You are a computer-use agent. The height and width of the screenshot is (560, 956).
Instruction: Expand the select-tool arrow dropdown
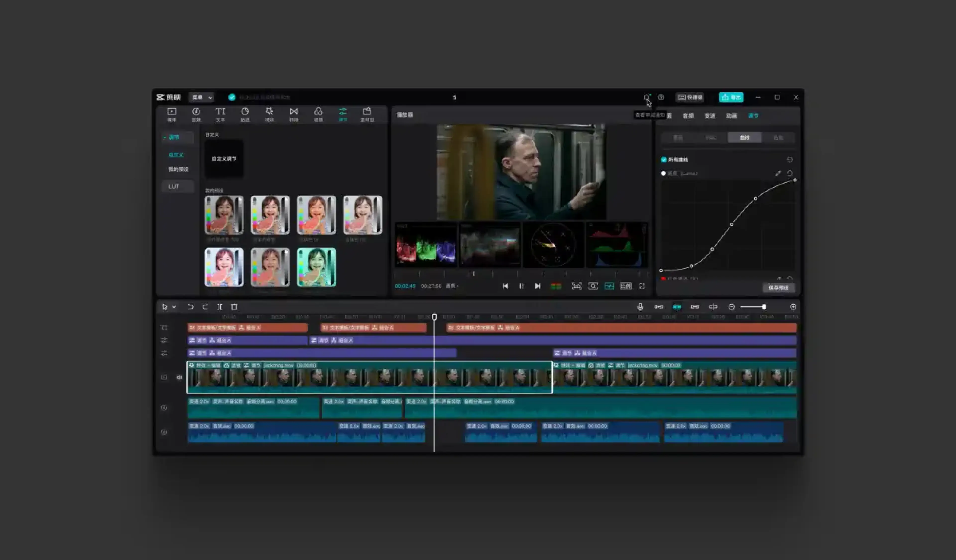tap(174, 307)
